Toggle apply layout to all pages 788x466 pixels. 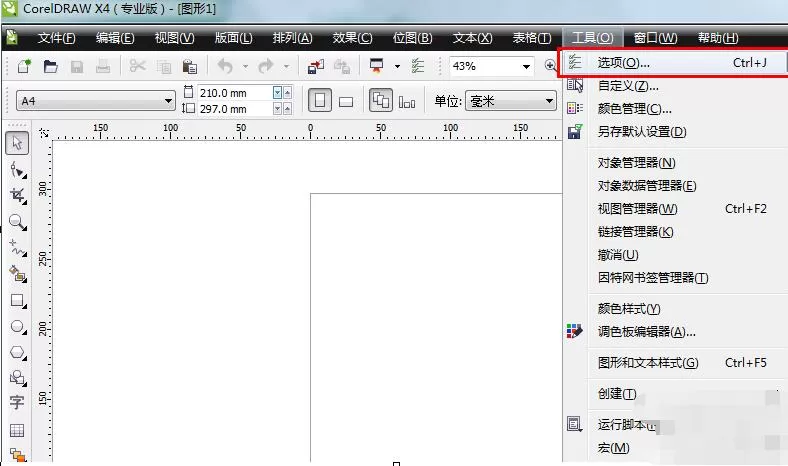click(x=381, y=101)
